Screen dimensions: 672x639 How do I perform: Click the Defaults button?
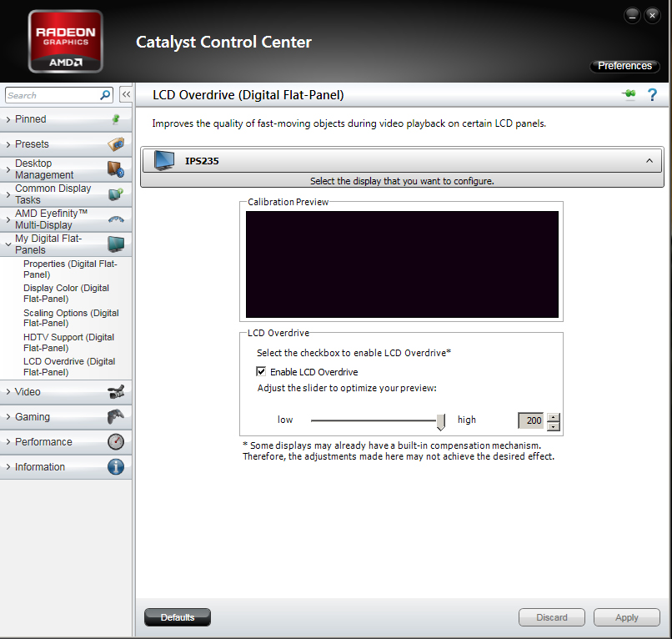[x=178, y=617]
